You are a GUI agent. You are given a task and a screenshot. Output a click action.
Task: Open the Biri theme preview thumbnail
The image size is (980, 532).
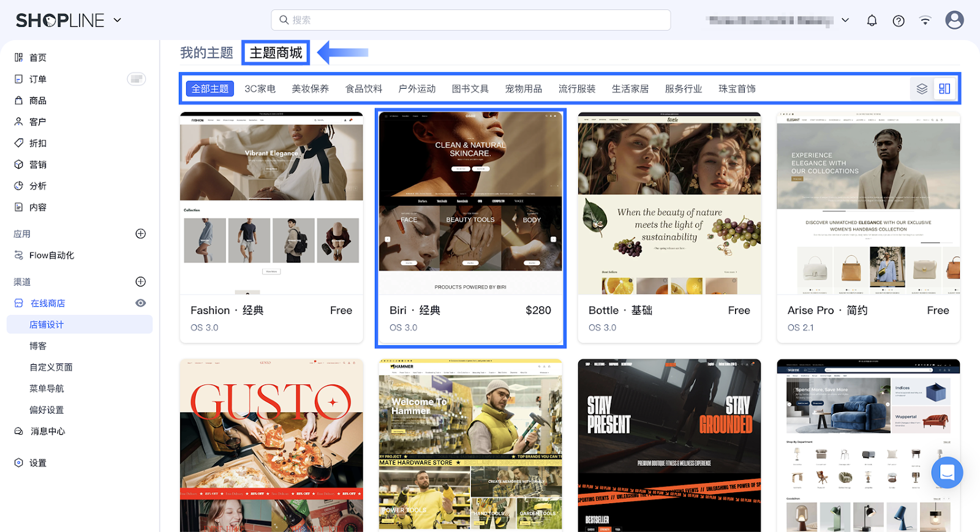click(x=470, y=203)
